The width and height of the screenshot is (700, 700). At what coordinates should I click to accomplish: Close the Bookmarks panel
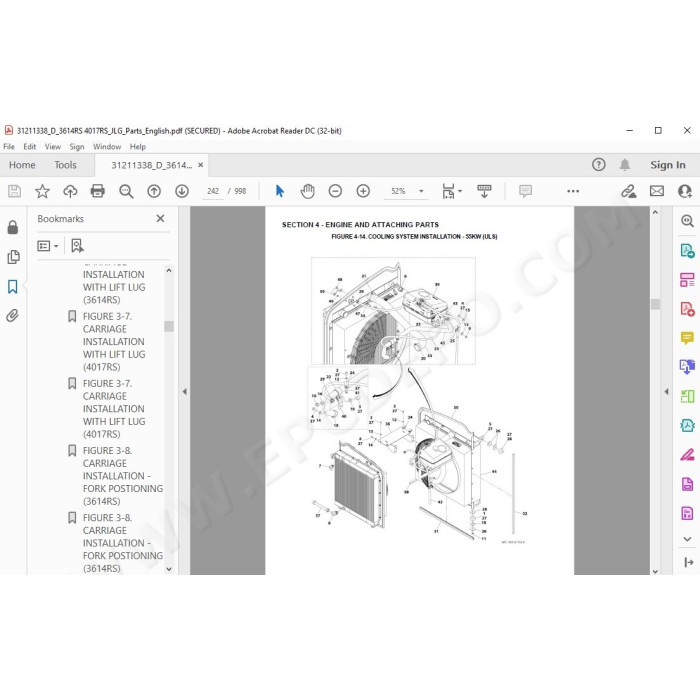[160, 218]
